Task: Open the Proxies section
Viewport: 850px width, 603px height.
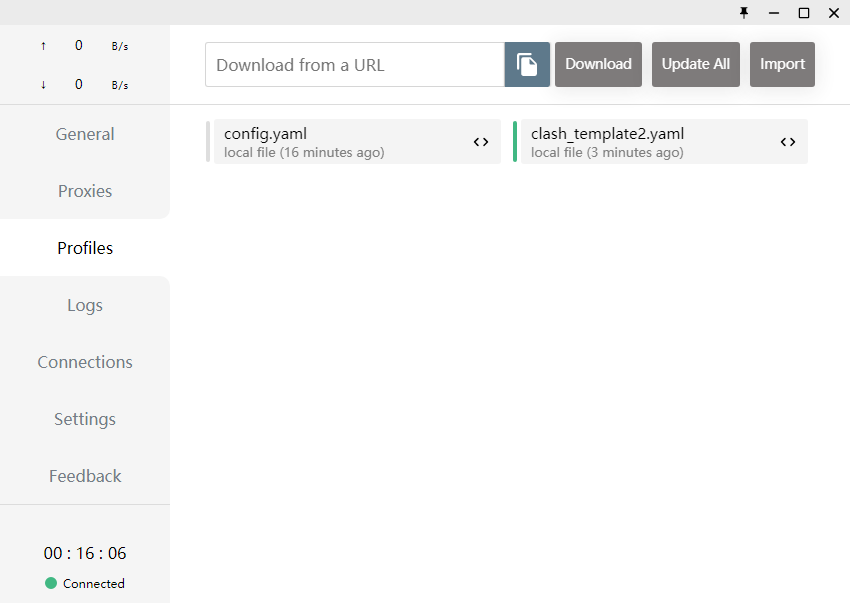Action: (x=85, y=191)
